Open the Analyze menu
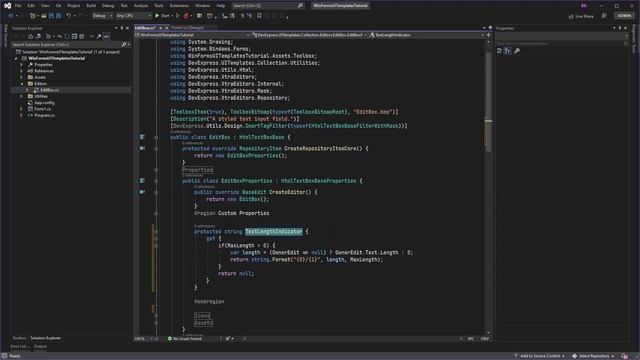The height and width of the screenshot is (360, 640). click(x=141, y=6)
